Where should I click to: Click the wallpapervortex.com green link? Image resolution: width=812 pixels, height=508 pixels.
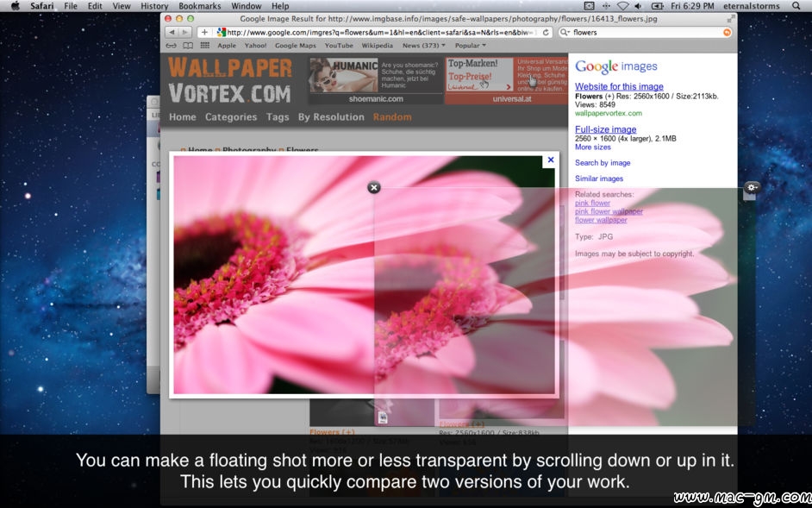coord(608,113)
